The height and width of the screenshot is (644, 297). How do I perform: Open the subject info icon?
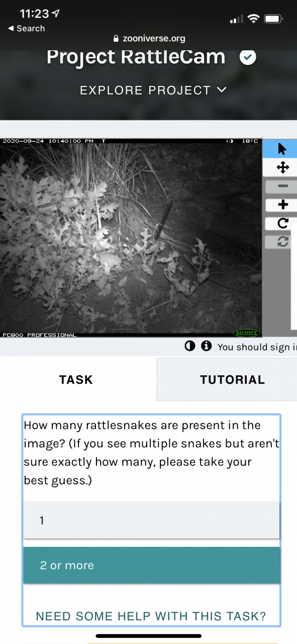tap(206, 346)
